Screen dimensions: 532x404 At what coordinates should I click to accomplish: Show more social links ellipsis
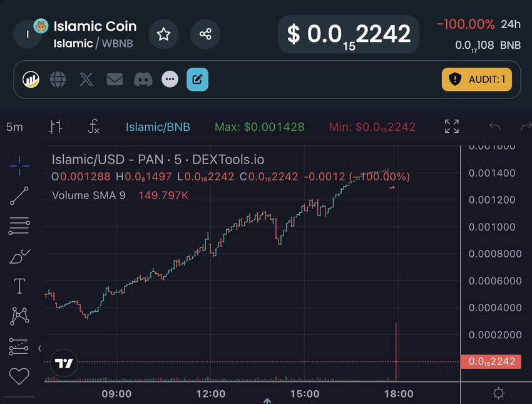click(170, 80)
